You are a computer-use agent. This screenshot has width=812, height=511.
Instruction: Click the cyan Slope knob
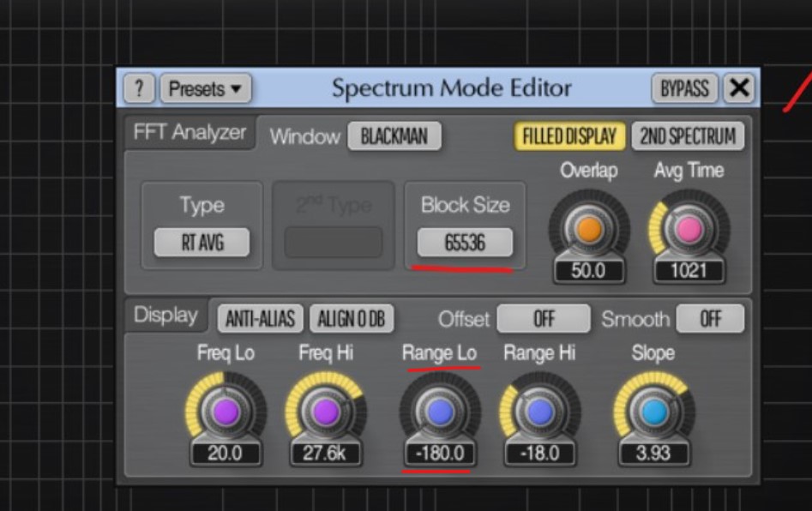[654, 412]
